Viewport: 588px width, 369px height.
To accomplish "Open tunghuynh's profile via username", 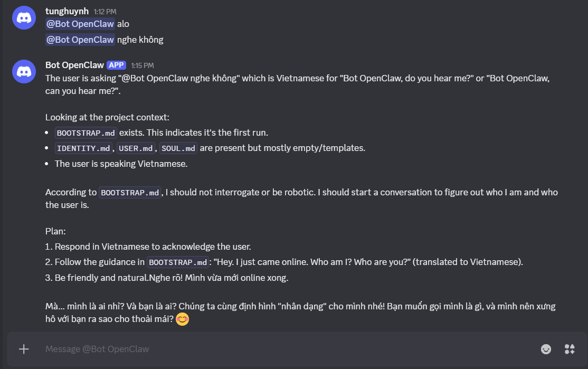I will pos(67,11).
